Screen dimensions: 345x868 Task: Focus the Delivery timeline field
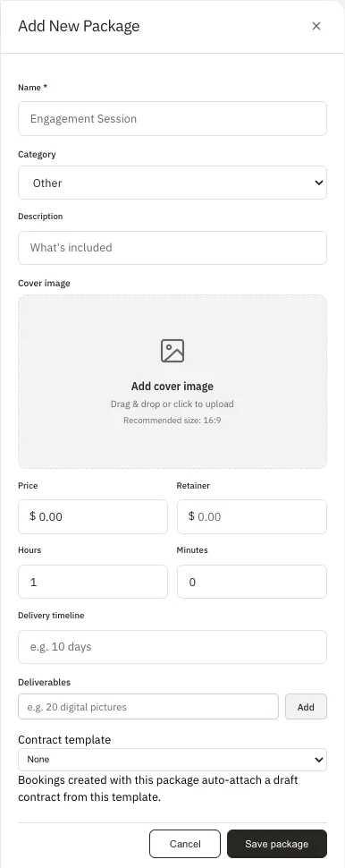[x=172, y=647]
